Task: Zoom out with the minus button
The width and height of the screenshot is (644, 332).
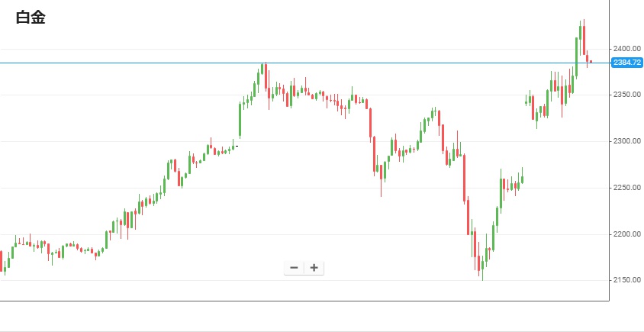Action: [x=294, y=268]
